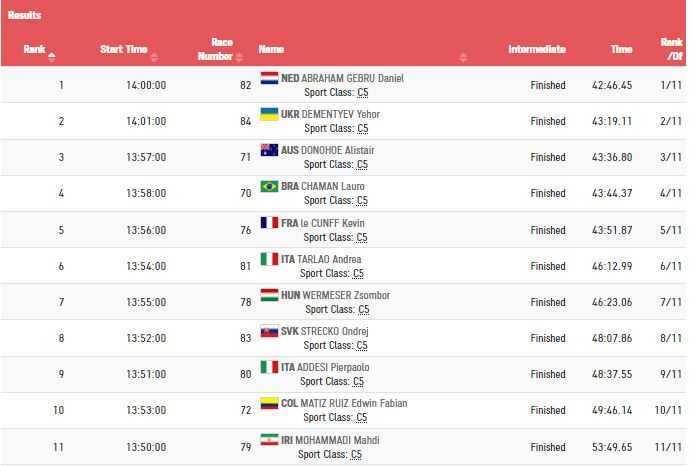Click the Brazil flag icon

[269, 186]
